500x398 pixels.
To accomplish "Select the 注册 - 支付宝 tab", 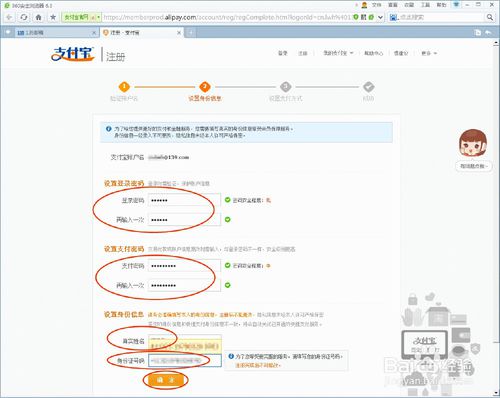I will tap(142, 33).
